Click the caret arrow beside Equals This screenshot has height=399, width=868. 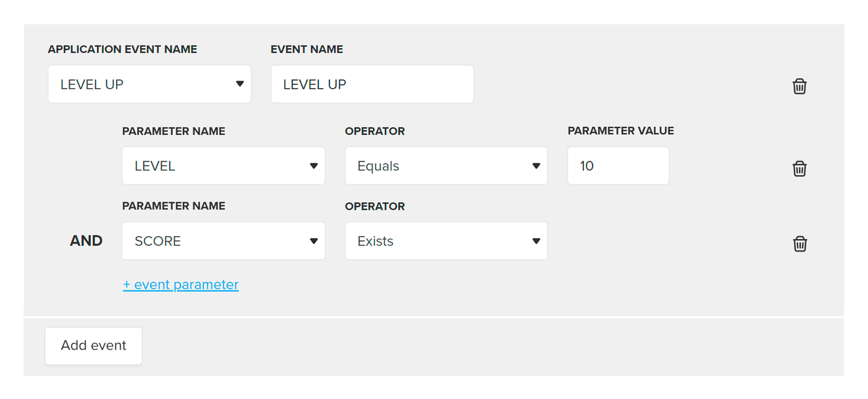tap(536, 166)
